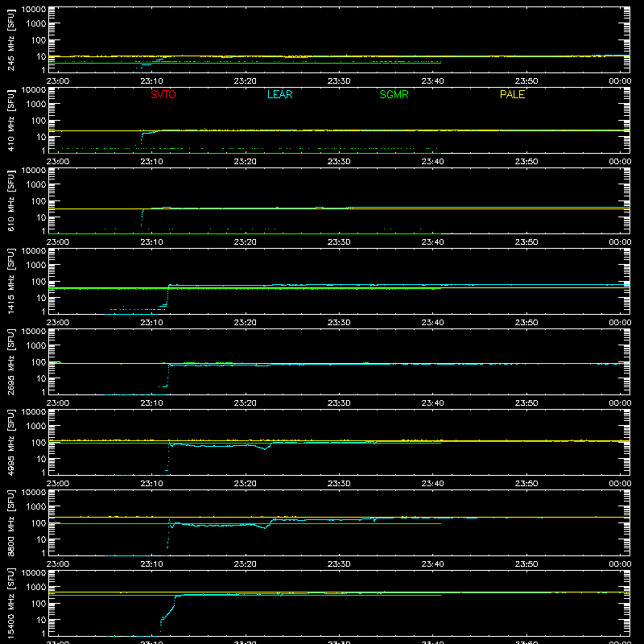The width and height of the screenshot is (644, 644).
Task: Select the 8800 MHz [SFU] axis title
Action: (11, 522)
